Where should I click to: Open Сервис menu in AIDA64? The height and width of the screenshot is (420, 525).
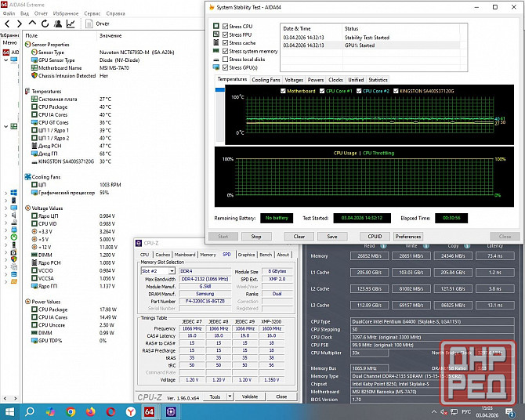[x=92, y=13]
